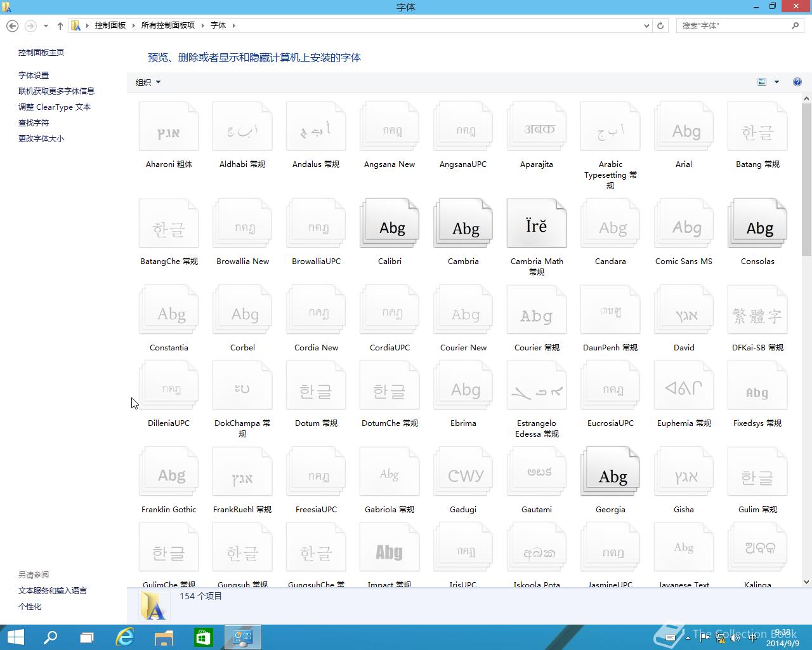Image resolution: width=812 pixels, height=650 pixels.
Task: Select the Arial font icon
Action: (684, 127)
